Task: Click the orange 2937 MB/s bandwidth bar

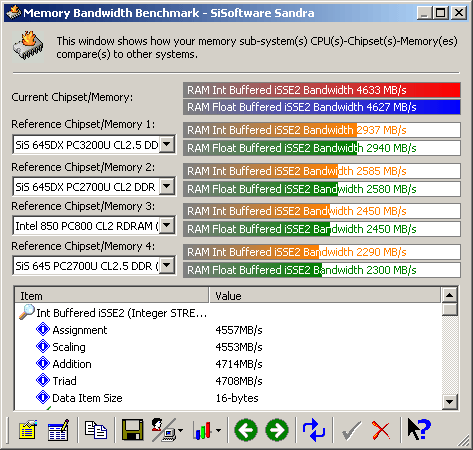Action: click(322, 130)
